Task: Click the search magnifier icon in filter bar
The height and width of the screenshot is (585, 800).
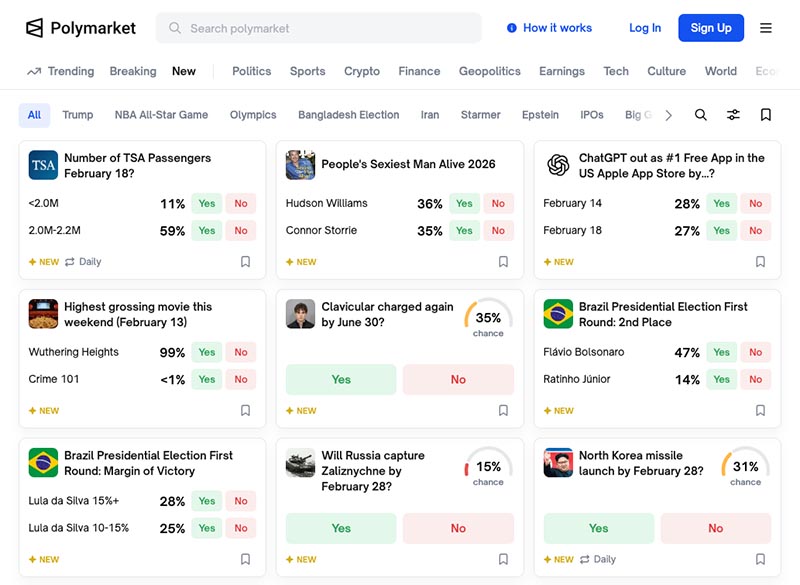Action: 701,115
